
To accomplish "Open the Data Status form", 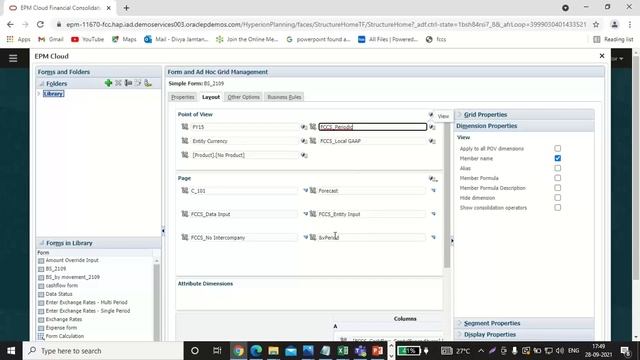I will click(59, 294).
